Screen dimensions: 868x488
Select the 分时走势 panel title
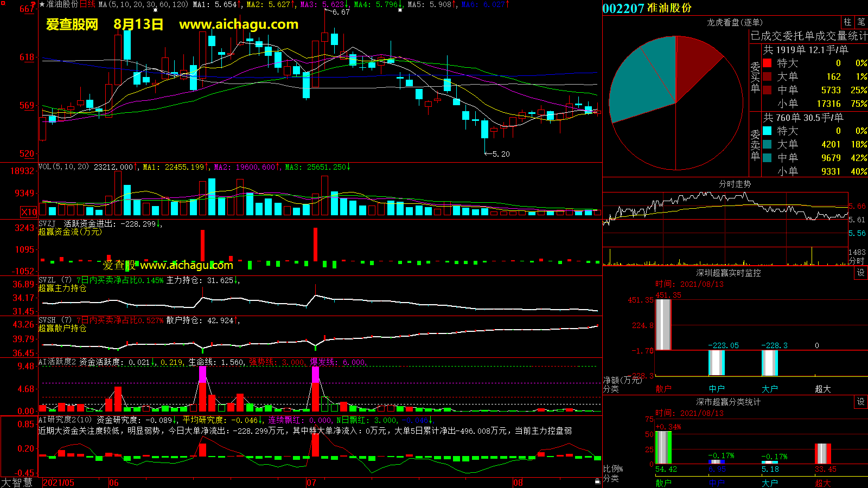pyautogui.click(x=735, y=184)
